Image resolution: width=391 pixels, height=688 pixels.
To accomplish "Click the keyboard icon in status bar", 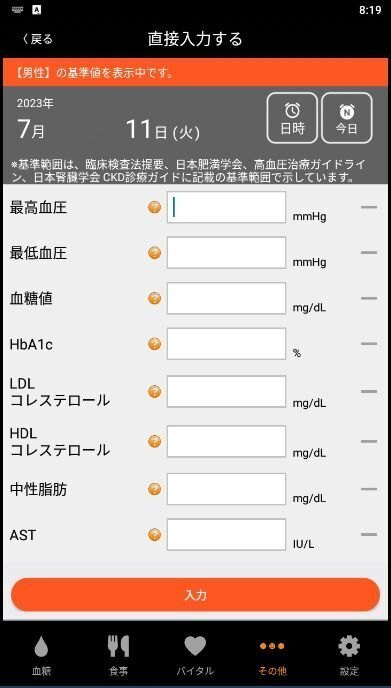I will pos(18,10).
